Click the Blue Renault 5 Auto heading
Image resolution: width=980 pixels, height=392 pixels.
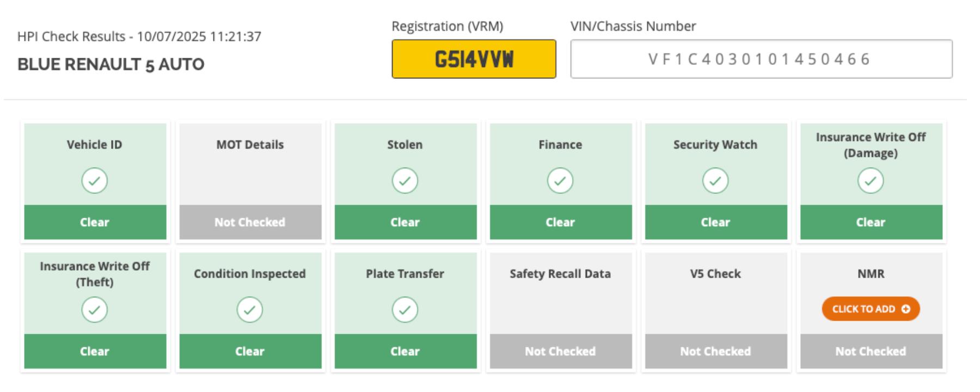click(x=111, y=64)
